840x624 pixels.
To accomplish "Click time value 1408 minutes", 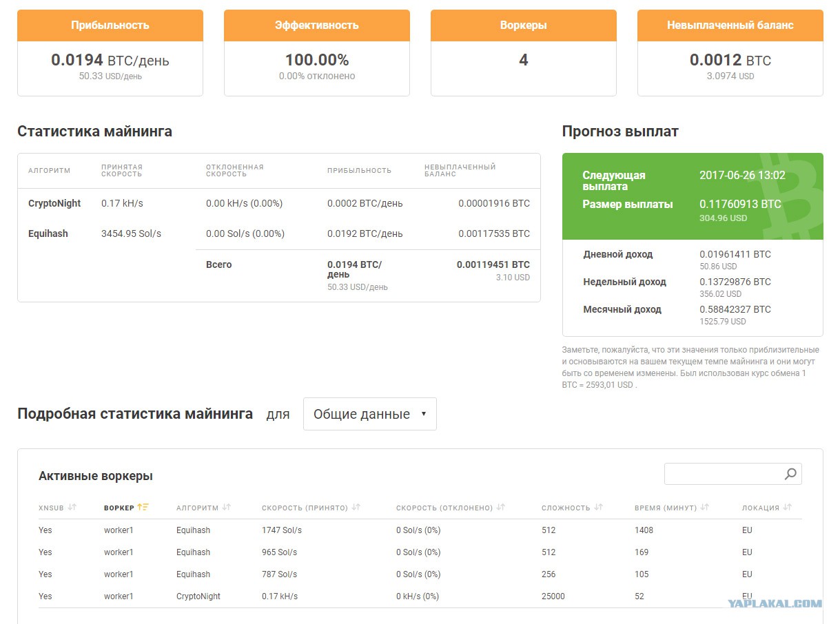I will click(644, 530).
